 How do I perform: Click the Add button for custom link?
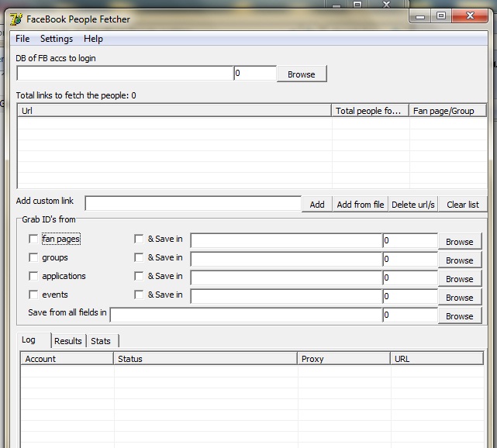[x=317, y=205]
